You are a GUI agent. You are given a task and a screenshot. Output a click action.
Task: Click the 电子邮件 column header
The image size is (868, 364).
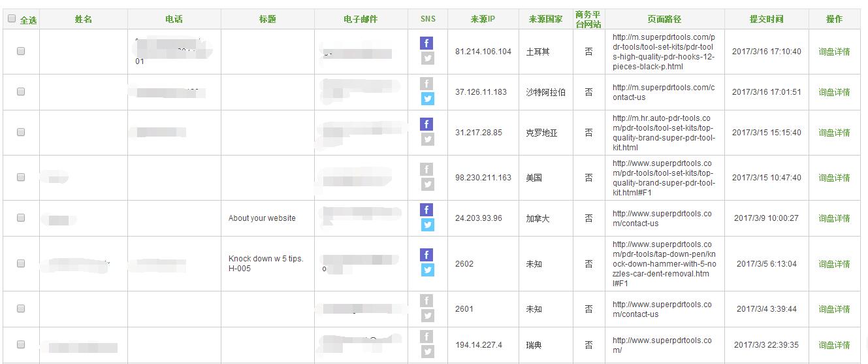(x=361, y=19)
